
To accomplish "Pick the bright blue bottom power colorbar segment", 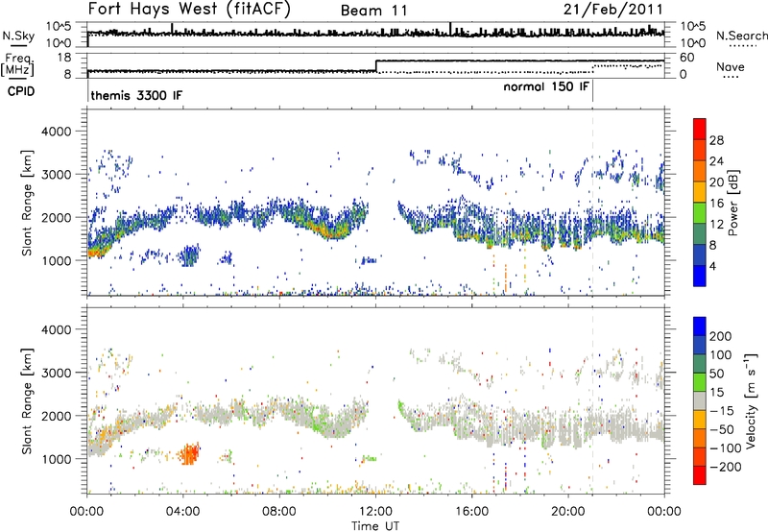I will 700,277.
